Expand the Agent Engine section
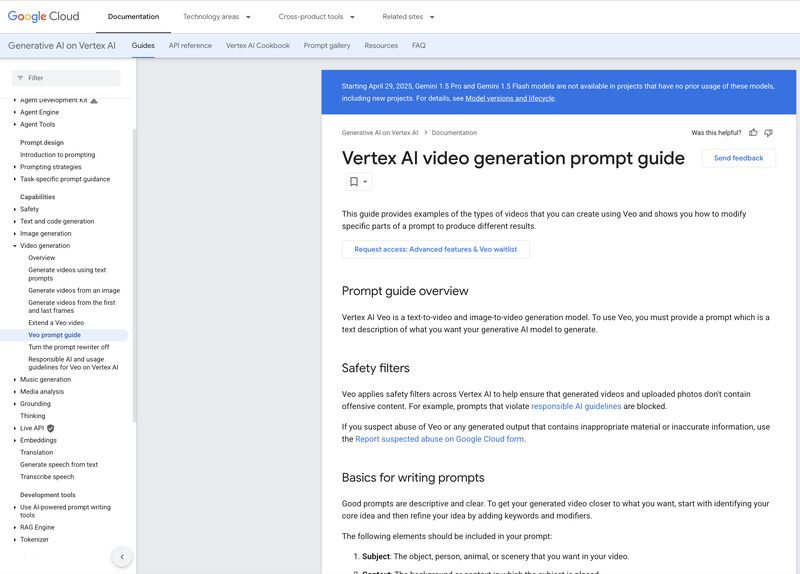 pos(15,112)
